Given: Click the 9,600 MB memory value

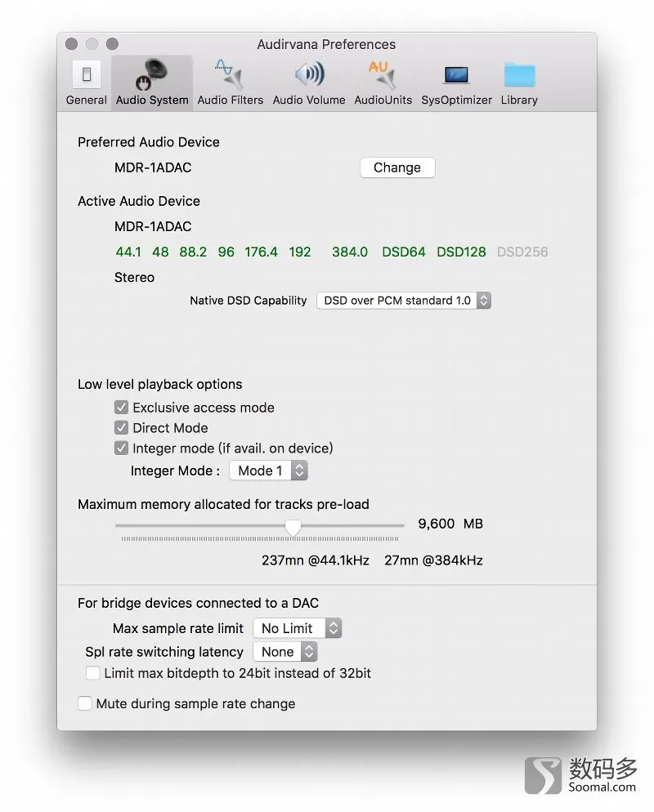Looking at the screenshot, I should coord(450,524).
